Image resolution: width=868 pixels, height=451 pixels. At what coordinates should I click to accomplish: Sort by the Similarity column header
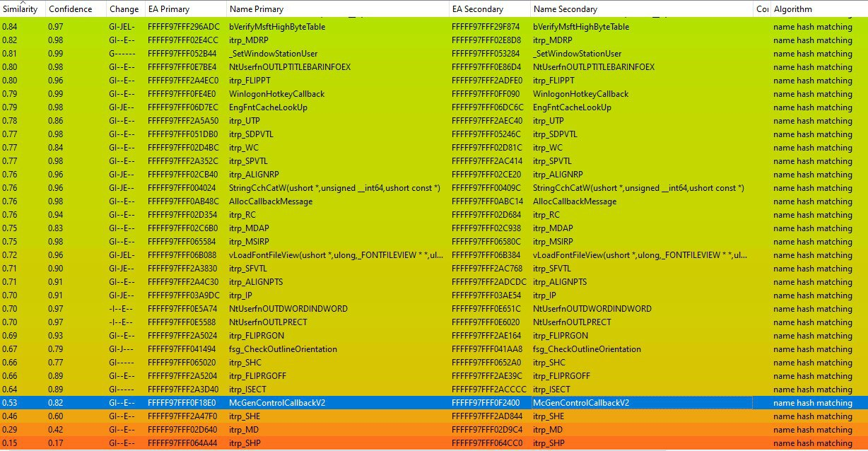20,9
